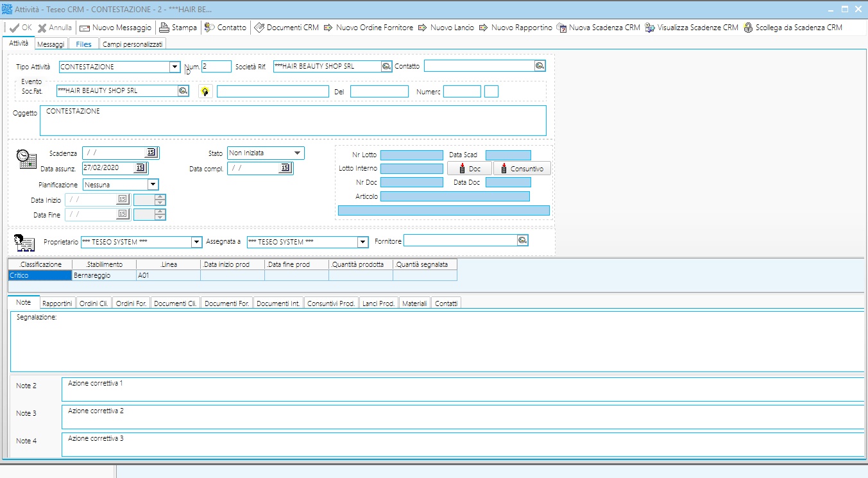Click Nuovo Lancio in the toolbar
The height and width of the screenshot is (478, 868).
(447, 28)
